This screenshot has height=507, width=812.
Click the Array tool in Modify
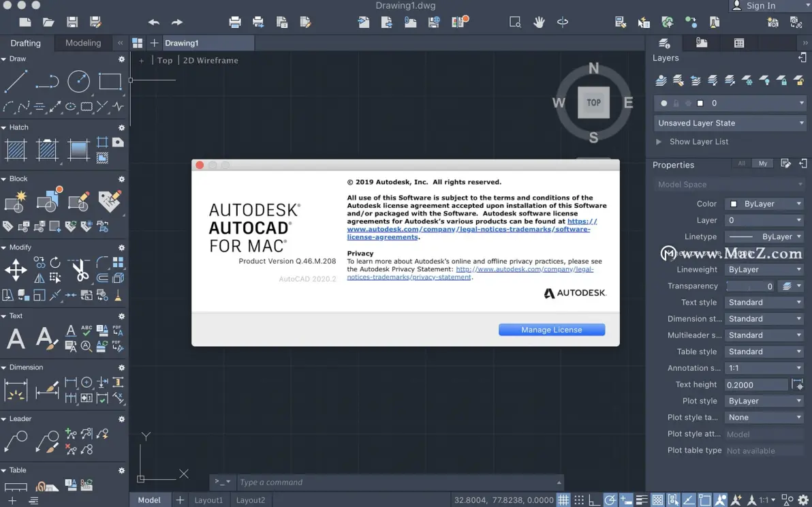(x=118, y=262)
